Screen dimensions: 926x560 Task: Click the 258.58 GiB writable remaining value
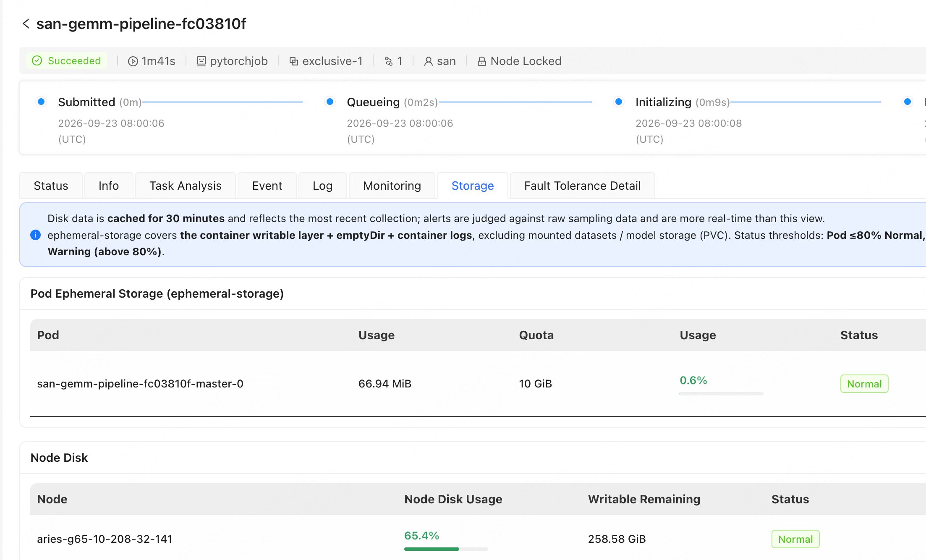tap(617, 539)
